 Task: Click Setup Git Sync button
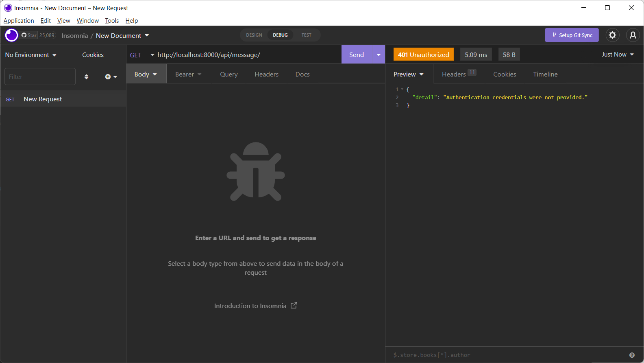click(572, 35)
